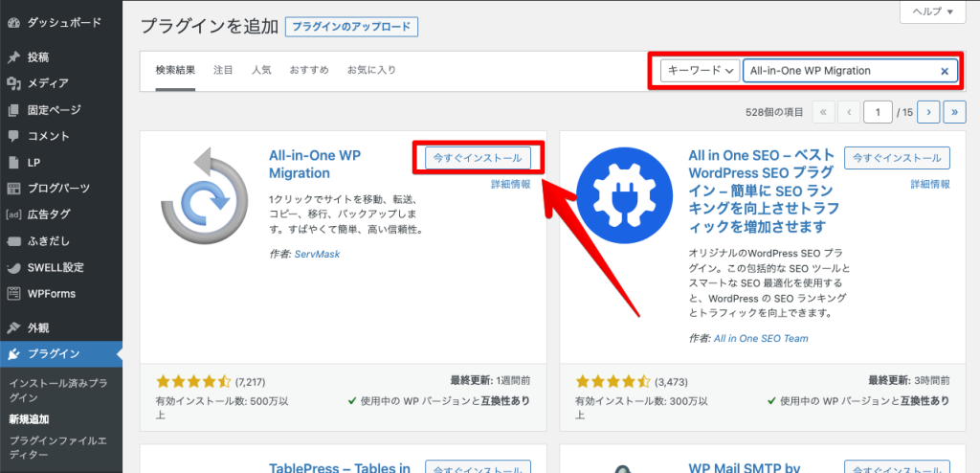Viewport: 980px width, 473px height.
Task: Click the 528個の項目 results count text
Action: pos(774,113)
